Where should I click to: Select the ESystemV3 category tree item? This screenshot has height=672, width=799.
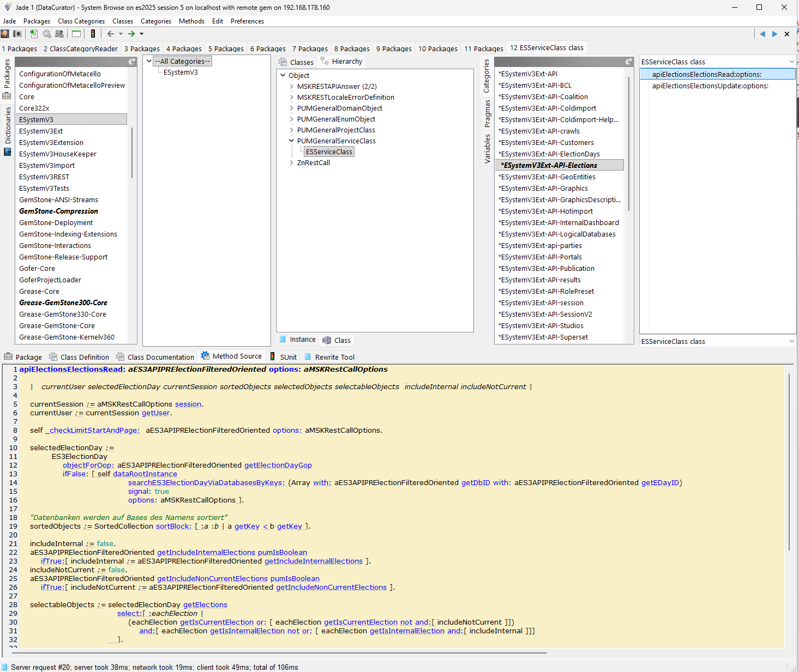coord(181,72)
